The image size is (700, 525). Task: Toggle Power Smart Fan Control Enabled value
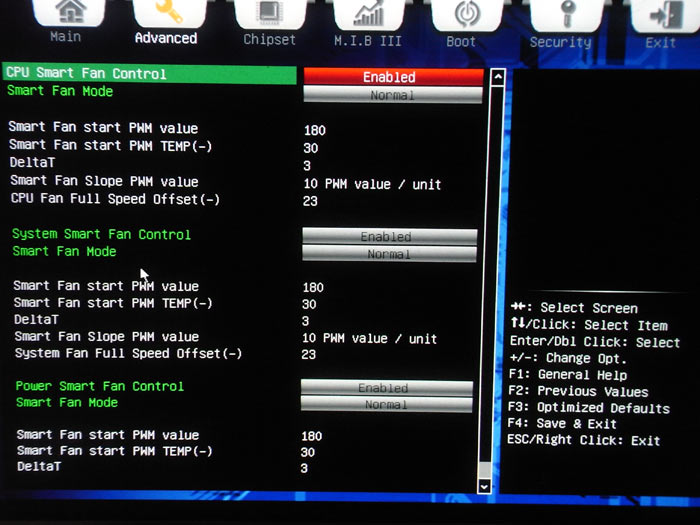coord(387,388)
